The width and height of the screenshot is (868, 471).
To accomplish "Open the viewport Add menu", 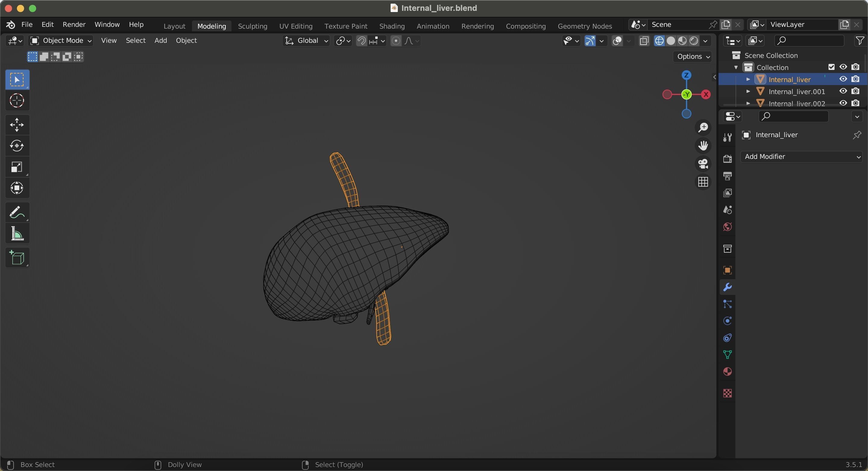I will point(160,40).
